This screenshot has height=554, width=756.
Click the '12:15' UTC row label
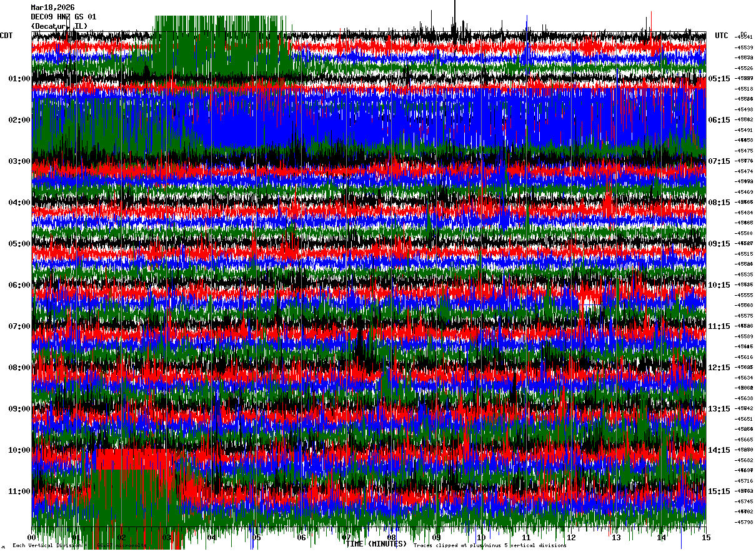point(719,368)
